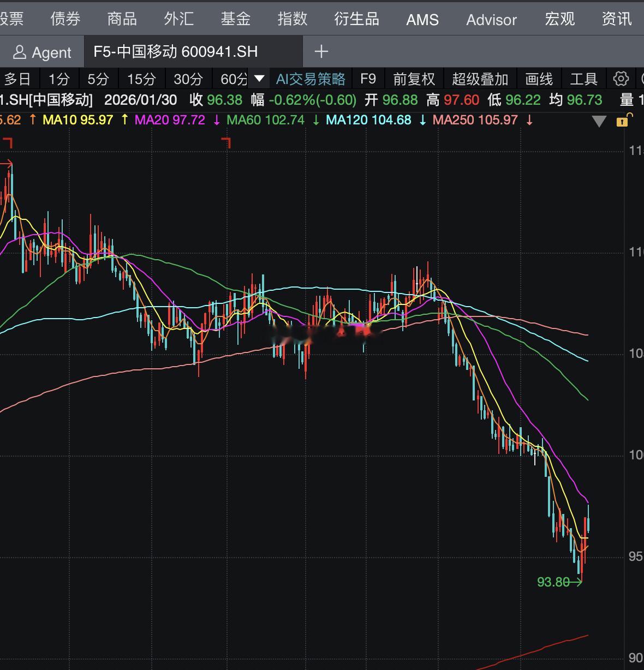The width and height of the screenshot is (644, 670).
Task: Switch to the 基金 funds menu
Action: (236, 19)
